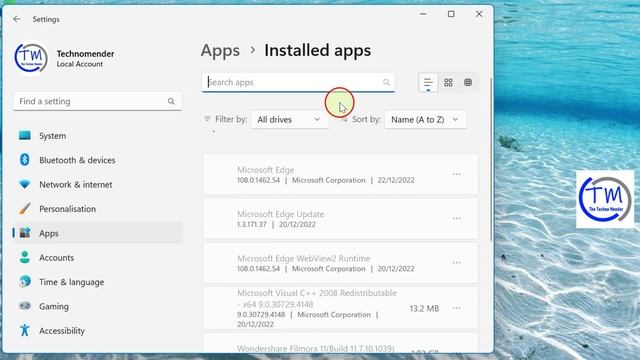
Task: Maximize the Settings window
Action: pos(451,14)
